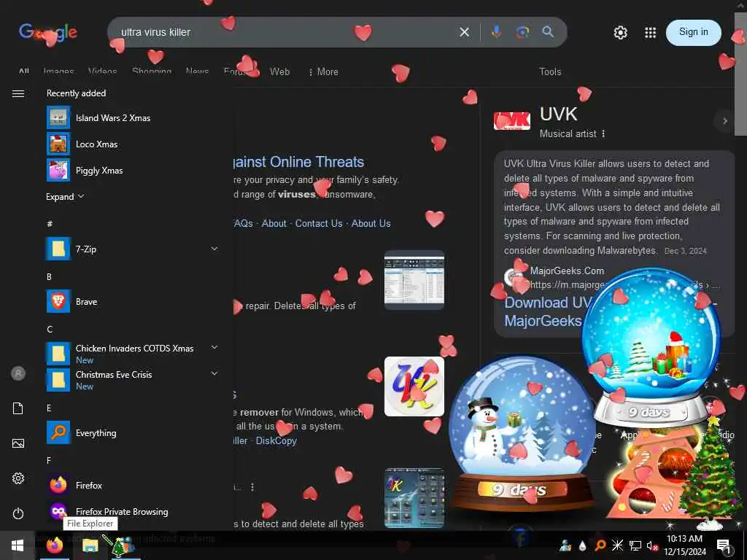This screenshot has width=747, height=560.
Task: Expand the Recently added list
Action: click(65, 196)
